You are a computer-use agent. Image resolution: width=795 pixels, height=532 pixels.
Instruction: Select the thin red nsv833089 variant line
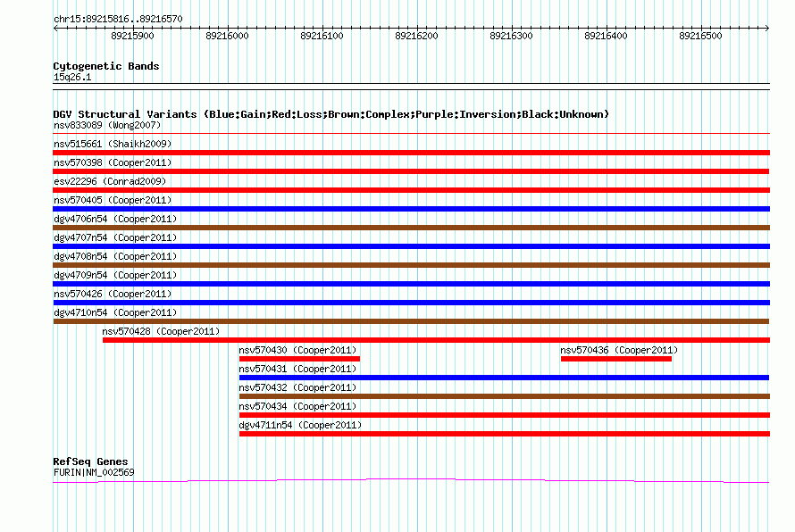click(x=411, y=134)
